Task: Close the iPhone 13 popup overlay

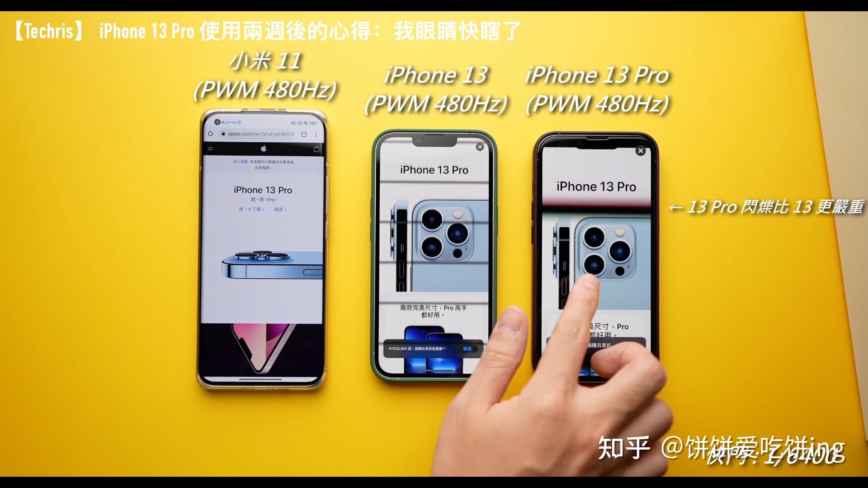Action: 481,147
